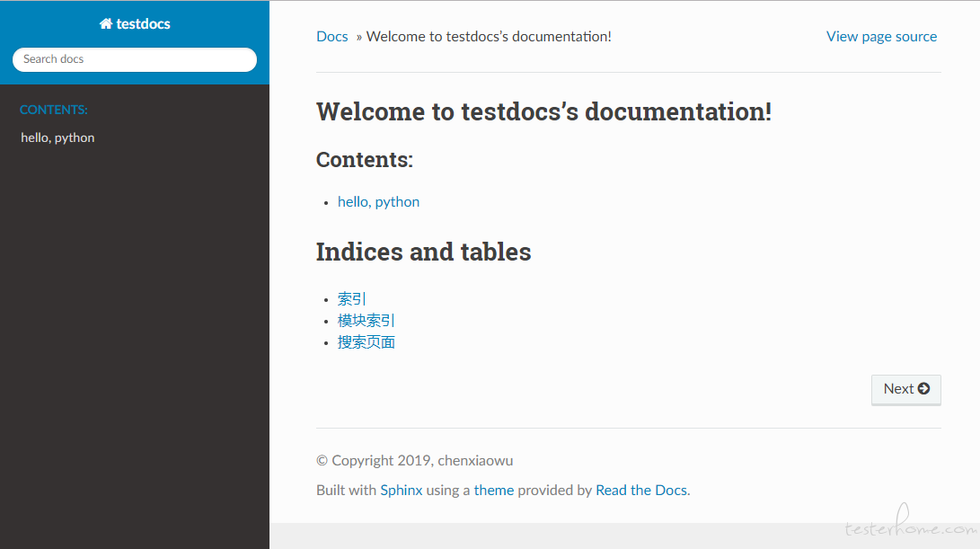
Task: Click the Contents: heading in main page
Action: tap(365, 159)
